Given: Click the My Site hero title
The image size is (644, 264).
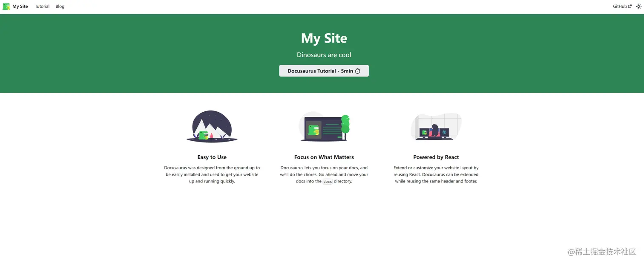Looking at the screenshot, I should [x=324, y=38].
